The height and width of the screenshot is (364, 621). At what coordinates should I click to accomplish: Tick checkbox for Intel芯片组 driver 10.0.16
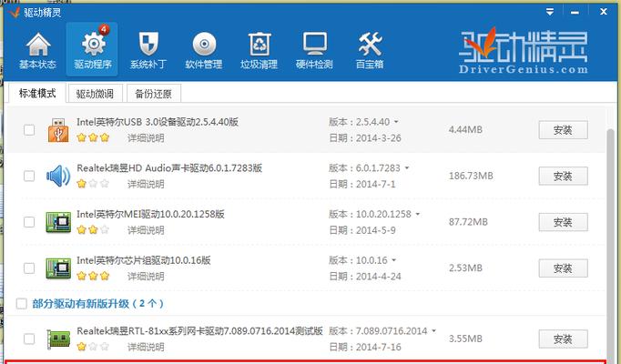coord(29,268)
